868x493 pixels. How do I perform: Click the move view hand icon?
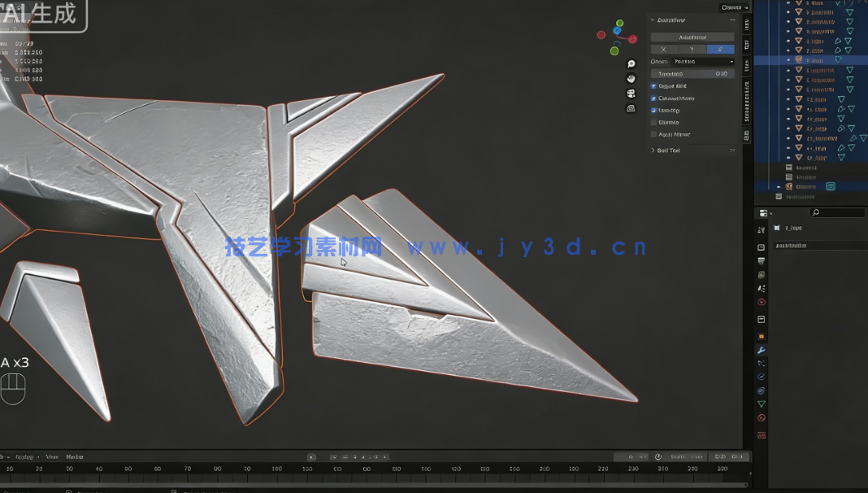[x=631, y=78]
